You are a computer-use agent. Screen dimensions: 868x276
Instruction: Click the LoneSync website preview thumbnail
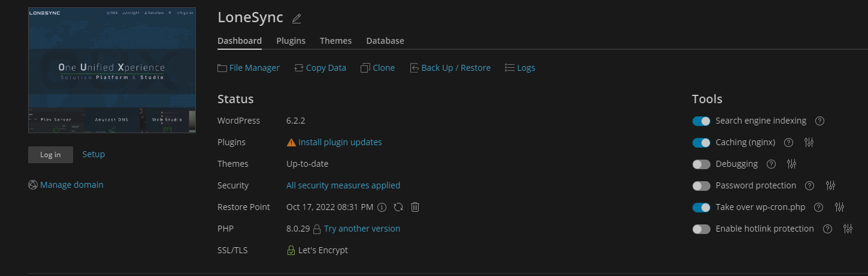[x=112, y=70]
